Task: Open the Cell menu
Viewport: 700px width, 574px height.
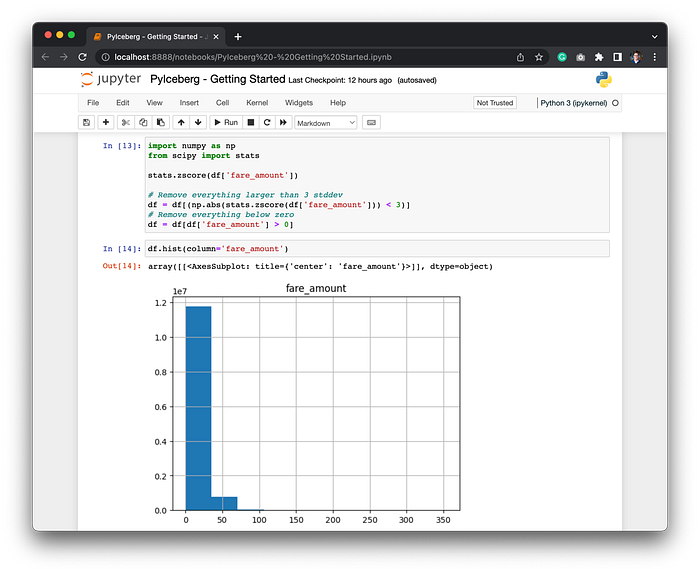Action: pos(222,103)
